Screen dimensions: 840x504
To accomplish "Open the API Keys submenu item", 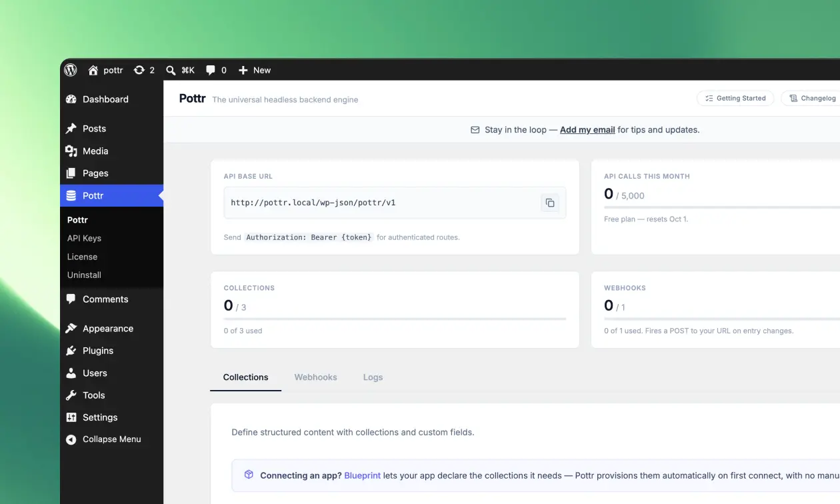I will pos(84,238).
